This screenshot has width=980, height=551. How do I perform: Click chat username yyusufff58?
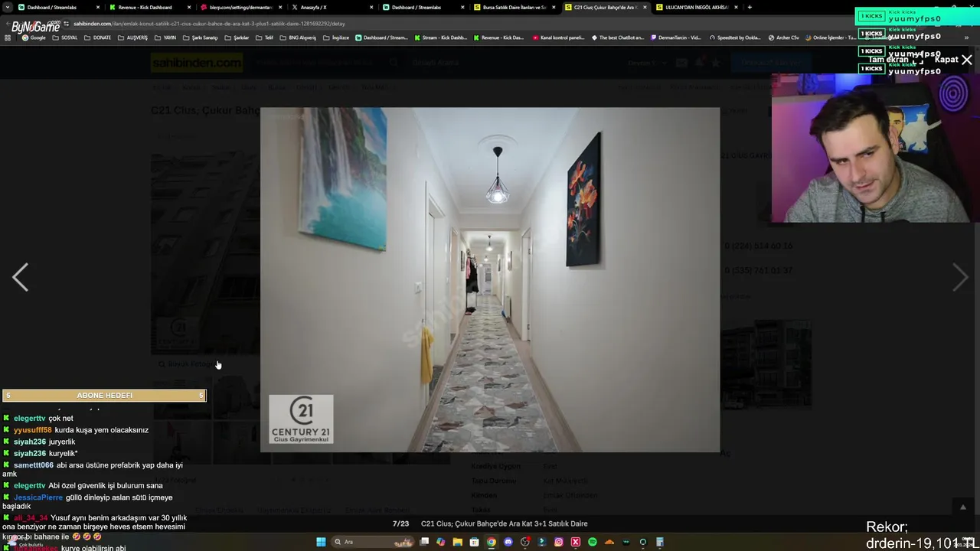(x=32, y=430)
